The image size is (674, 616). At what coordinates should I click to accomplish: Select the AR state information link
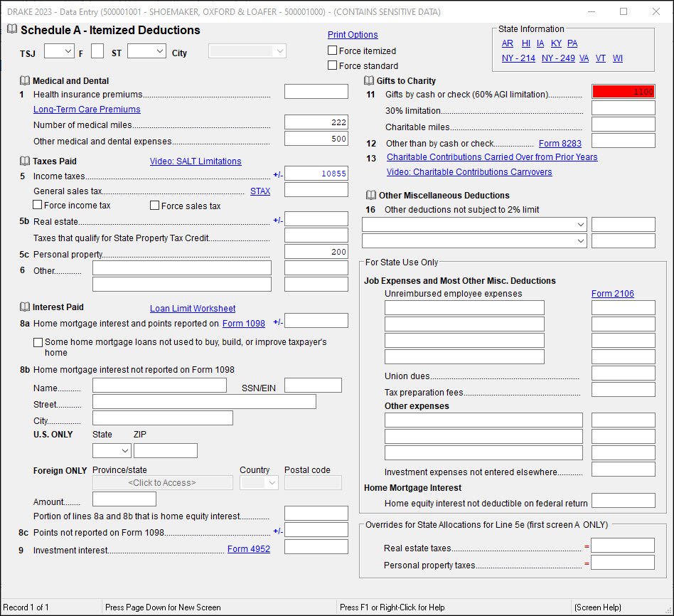click(507, 43)
